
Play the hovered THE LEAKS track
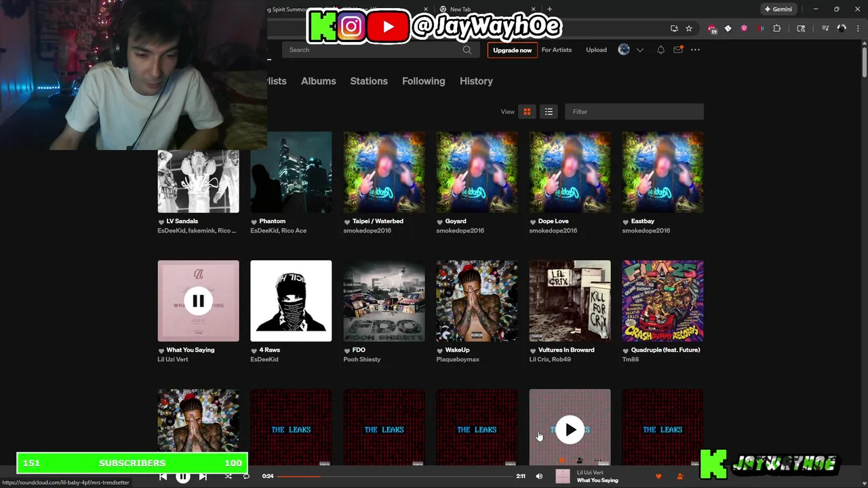tap(570, 430)
